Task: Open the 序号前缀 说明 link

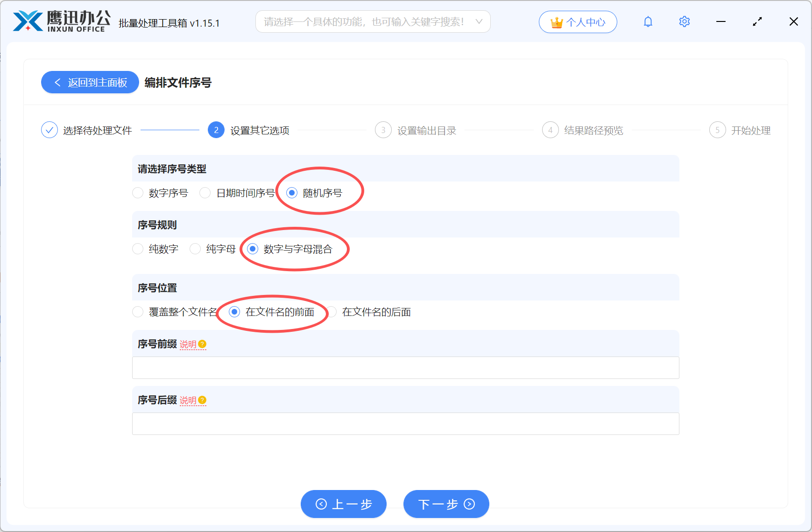Action: click(x=189, y=344)
